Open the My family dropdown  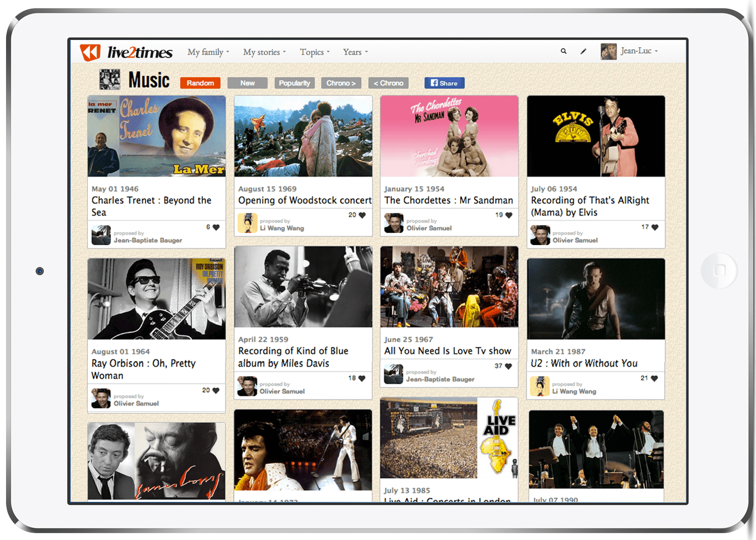208,52
